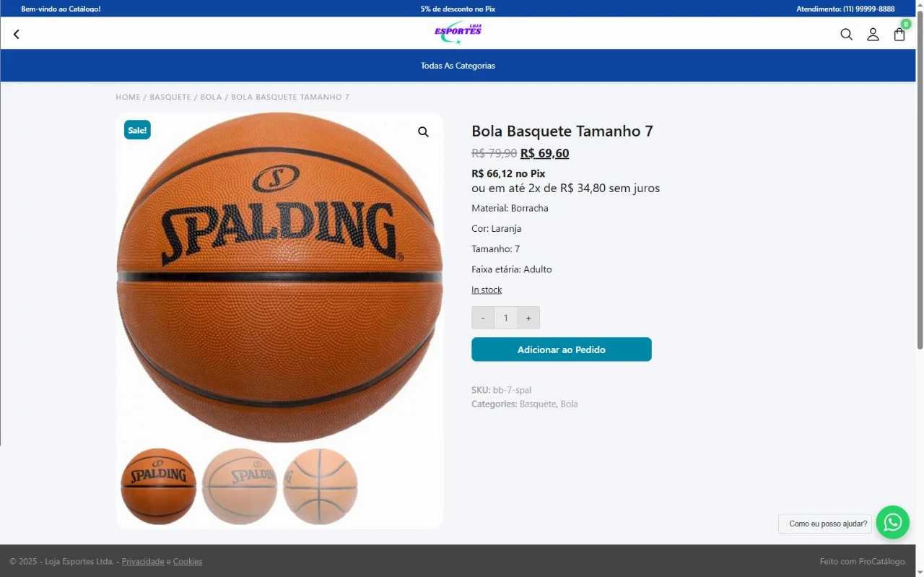The height and width of the screenshot is (577, 924).
Task: Select third basketball thumbnail image
Action: (321, 486)
